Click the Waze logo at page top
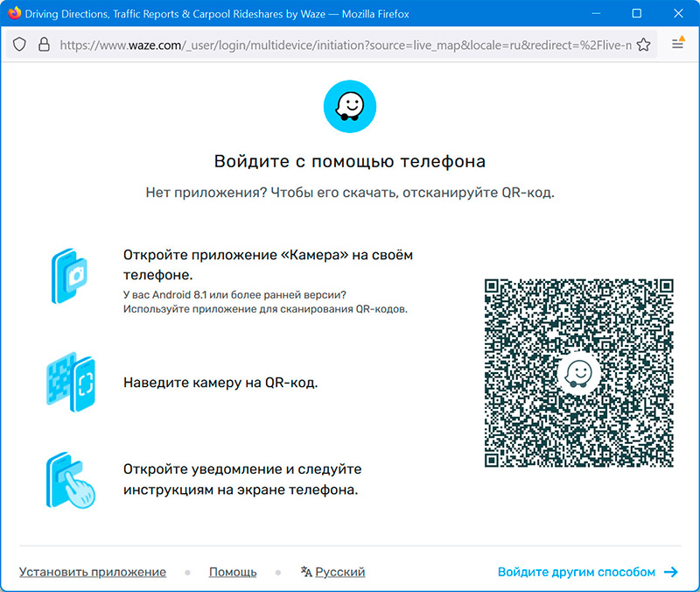 [349, 108]
